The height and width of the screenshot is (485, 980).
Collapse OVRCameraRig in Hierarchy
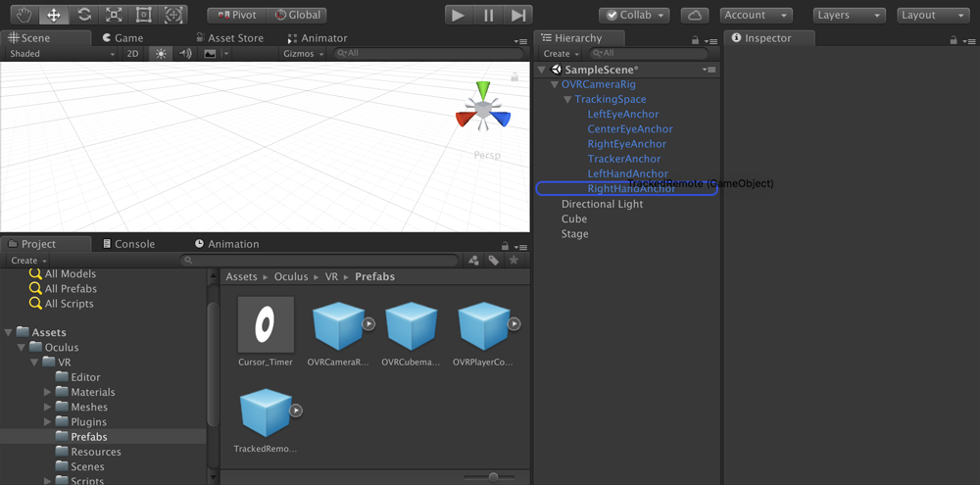[555, 84]
